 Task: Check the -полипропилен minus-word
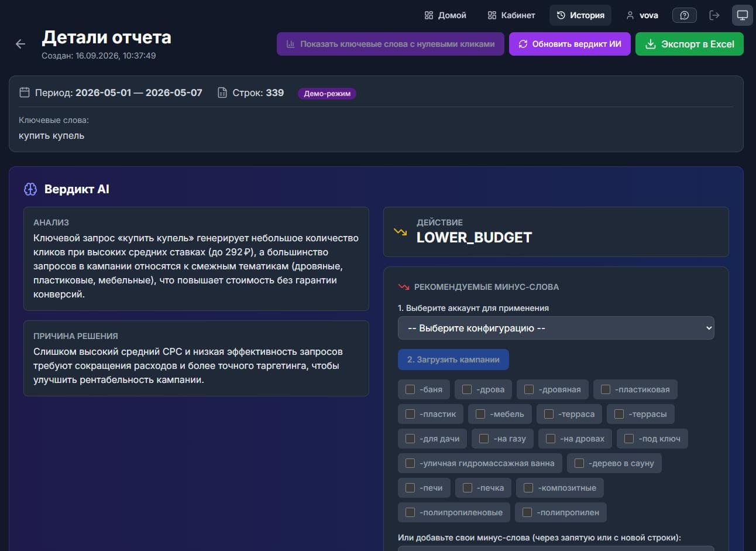click(x=527, y=512)
